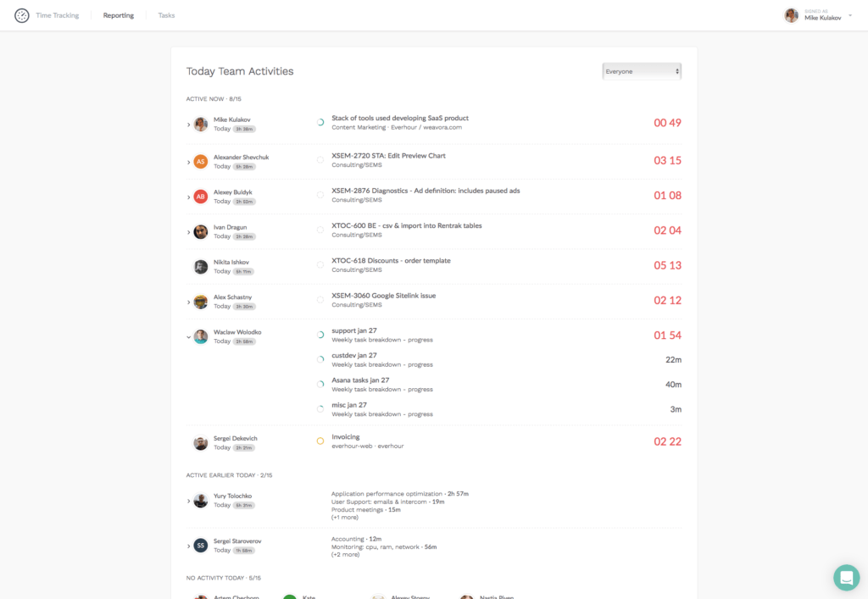Start the timer on XSEM-2720 STA task
This screenshot has width=868, height=599.
320,160
